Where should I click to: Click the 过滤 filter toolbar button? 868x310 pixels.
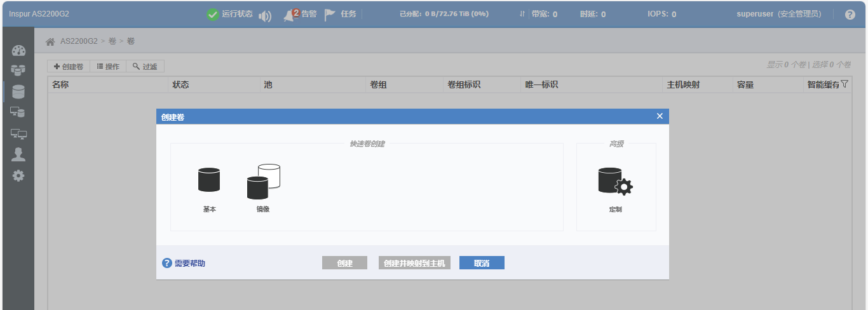[145, 66]
